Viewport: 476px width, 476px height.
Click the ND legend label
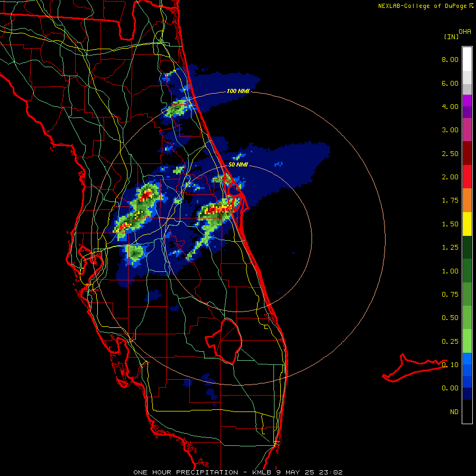pyautogui.click(x=454, y=412)
